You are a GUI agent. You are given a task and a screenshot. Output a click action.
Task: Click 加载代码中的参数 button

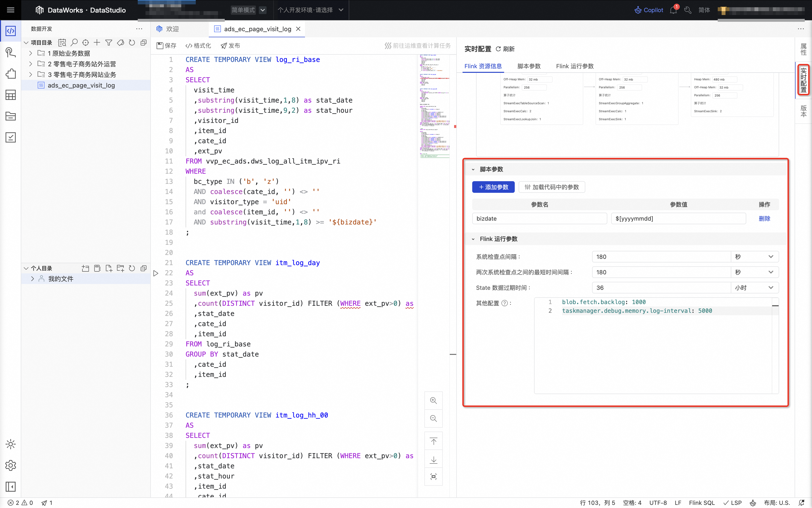point(552,187)
